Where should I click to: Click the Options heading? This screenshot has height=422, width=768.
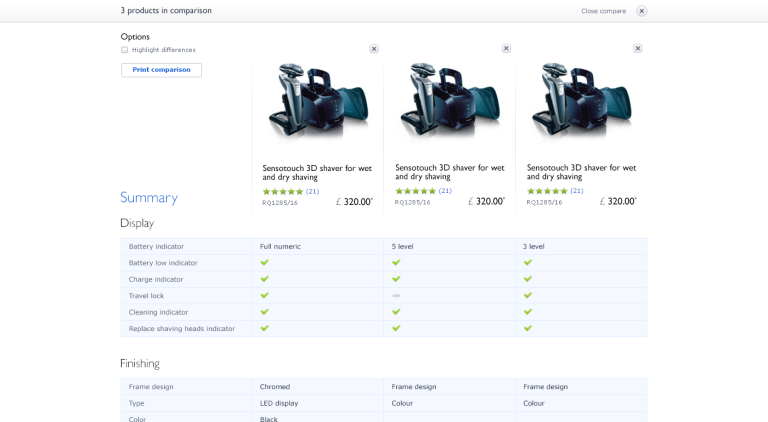click(135, 37)
